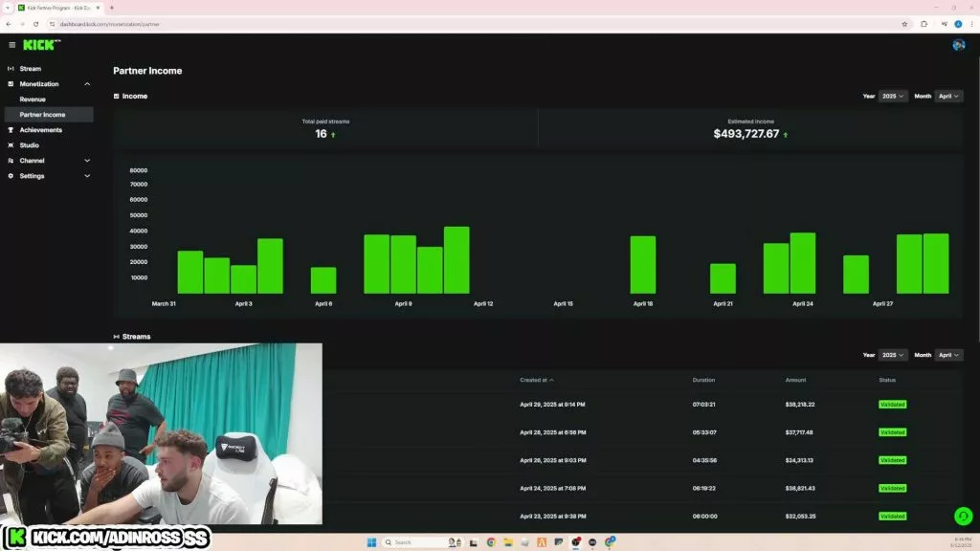Click the browser extensions puzzle icon
980x551 pixels.
(924, 24)
